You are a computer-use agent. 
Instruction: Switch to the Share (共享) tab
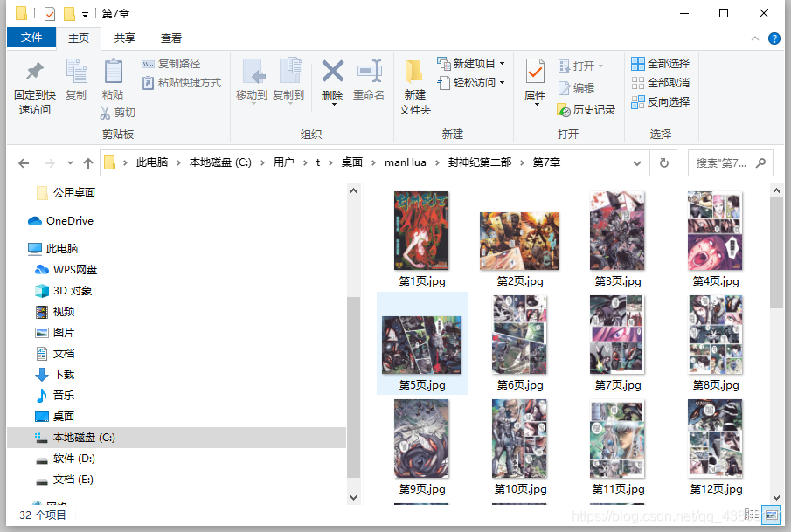(x=125, y=38)
